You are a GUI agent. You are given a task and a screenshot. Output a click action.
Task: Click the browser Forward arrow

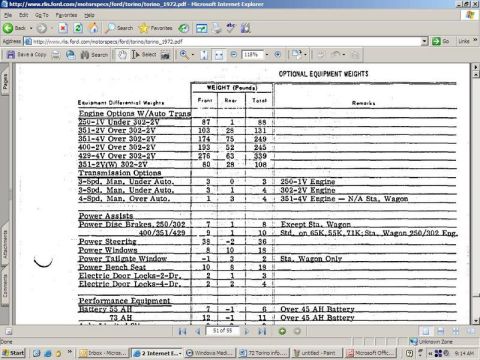point(42,28)
